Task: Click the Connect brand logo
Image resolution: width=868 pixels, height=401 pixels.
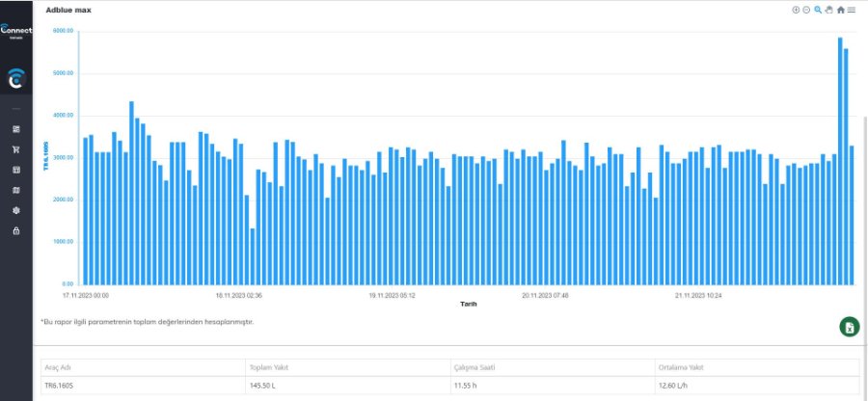Action: click(x=15, y=32)
